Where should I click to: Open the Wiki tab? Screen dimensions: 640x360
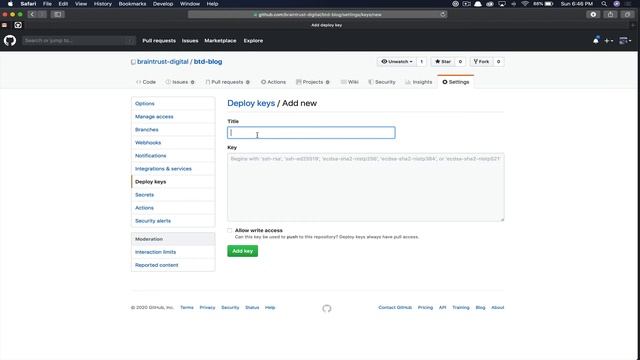[x=350, y=82]
